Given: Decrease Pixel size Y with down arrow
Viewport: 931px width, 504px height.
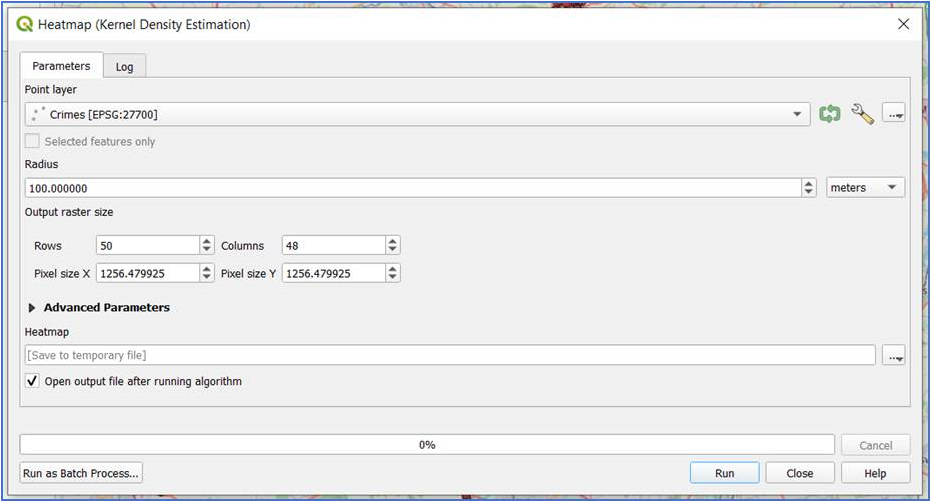Looking at the screenshot, I should pos(392,278).
